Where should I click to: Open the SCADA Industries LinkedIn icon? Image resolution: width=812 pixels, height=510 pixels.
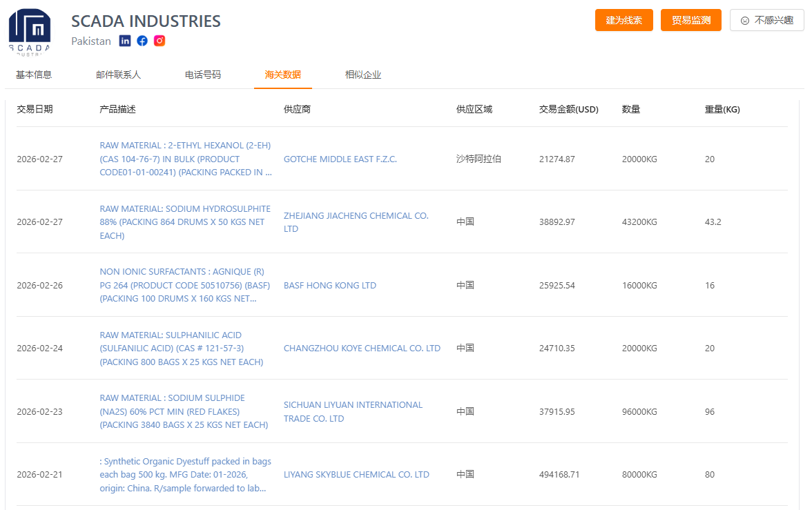point(125,41)
